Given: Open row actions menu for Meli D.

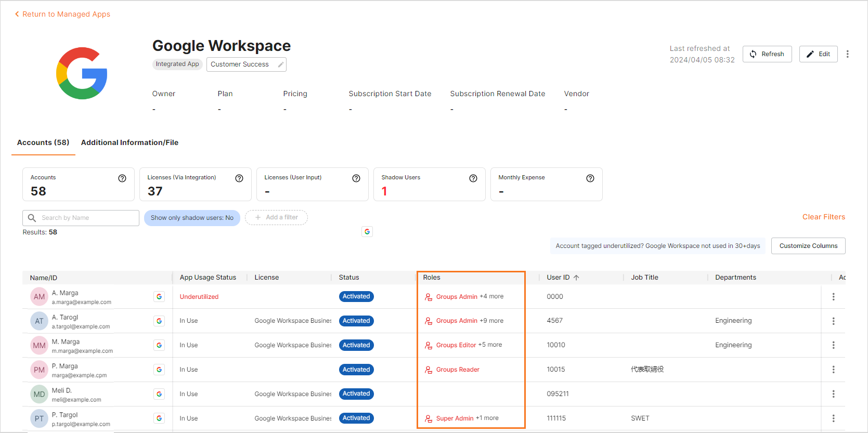Looking at the screenshot, I should pyautogui.click(x=833, y=394).
